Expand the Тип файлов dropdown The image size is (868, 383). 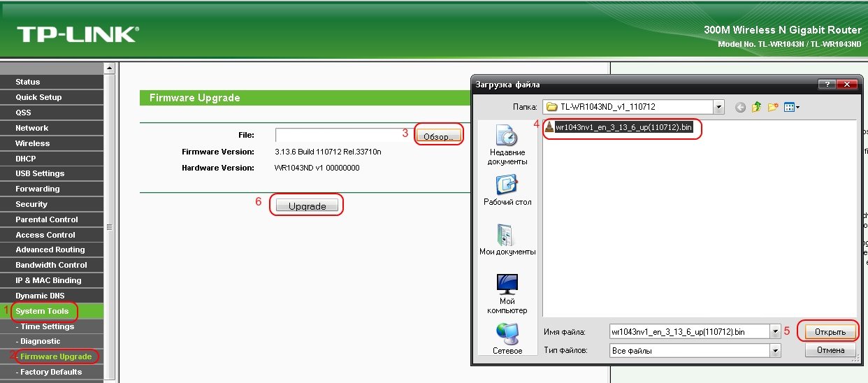pos(774,350)
